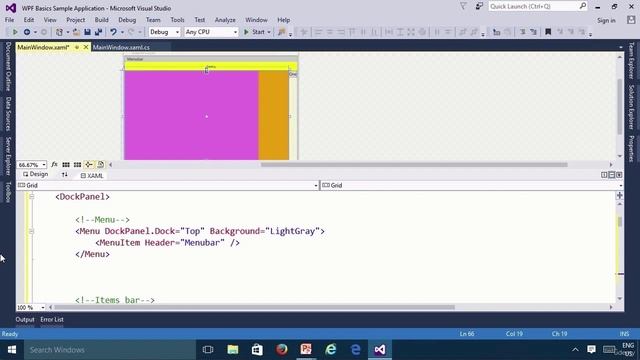Open Visual Studio from the taskbar
This screenshot has height=360, width=640.
pos(380,349)
